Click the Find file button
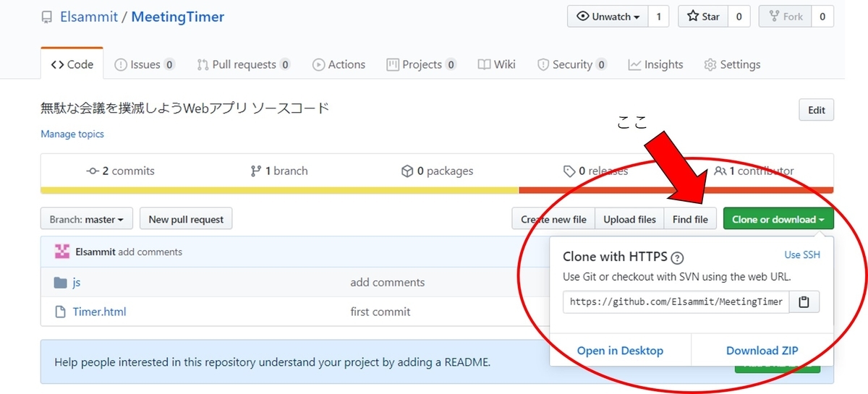The image size is (868, 394). pos(690,219)
